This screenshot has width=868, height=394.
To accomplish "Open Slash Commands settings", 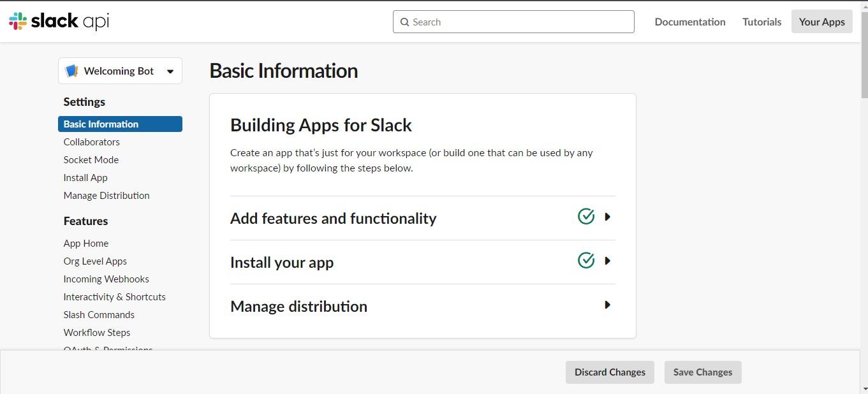I will pyautogui.click(x=99, y=314).
